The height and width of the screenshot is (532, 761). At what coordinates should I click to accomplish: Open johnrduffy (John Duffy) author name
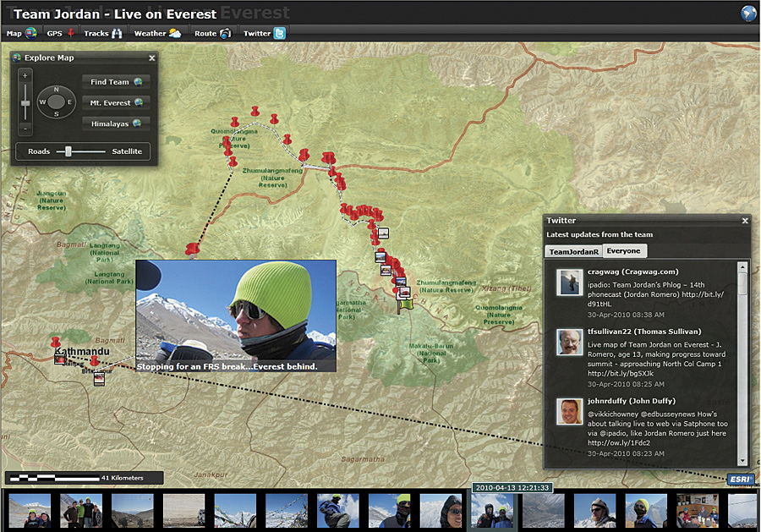pos(631,401)
